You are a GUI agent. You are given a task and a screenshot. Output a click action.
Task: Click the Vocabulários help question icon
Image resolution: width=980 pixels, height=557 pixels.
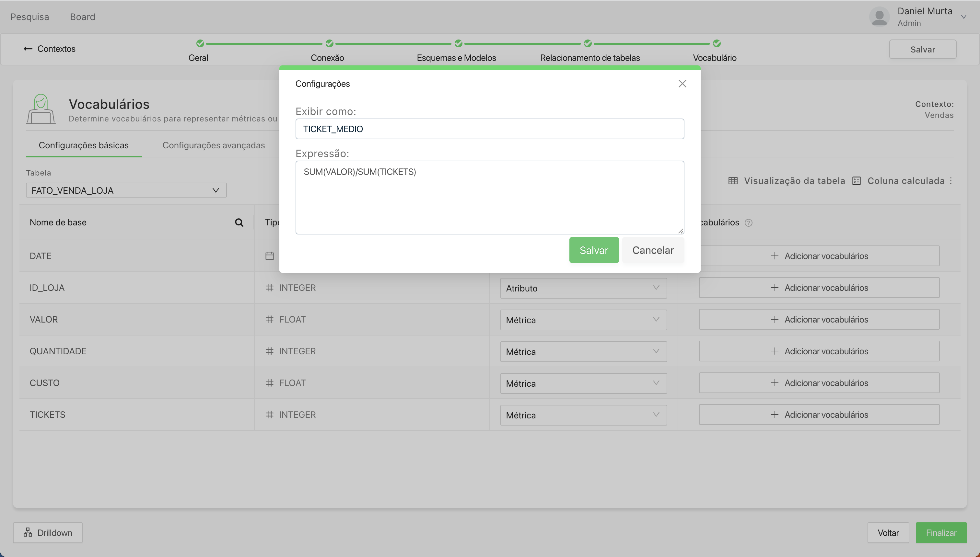pyautogui.click(x=748, y=223)
